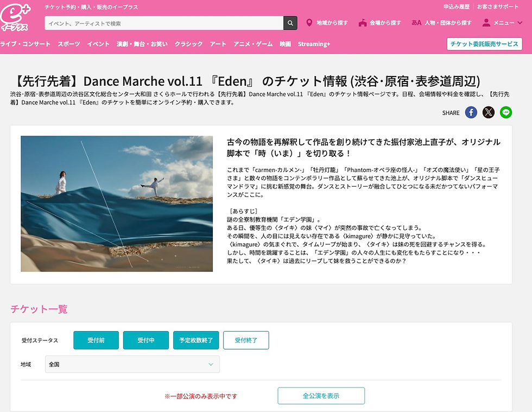Click the venue building icon for 会場から探す
This screenshot has width=532, height=412.
(363, 23)
